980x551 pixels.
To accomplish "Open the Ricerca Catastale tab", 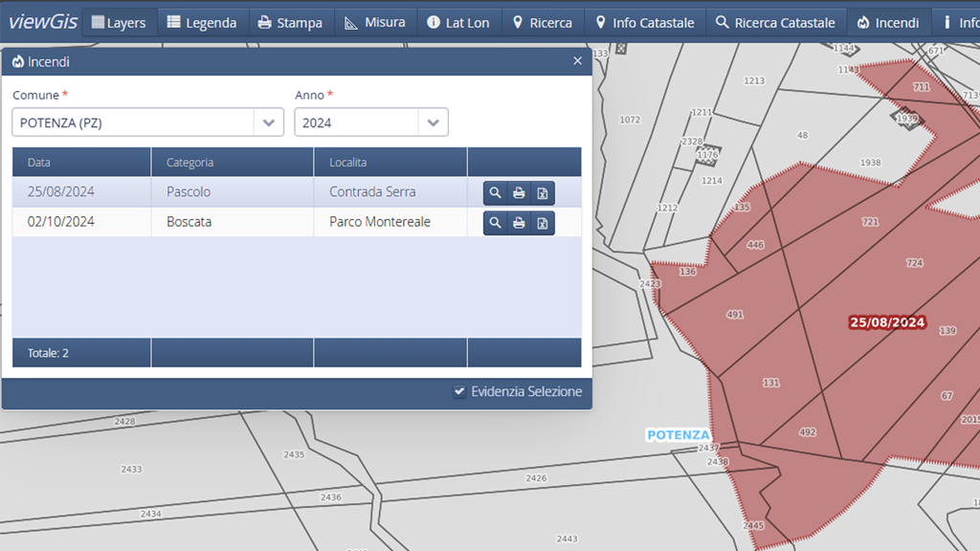I will (774, 22).
